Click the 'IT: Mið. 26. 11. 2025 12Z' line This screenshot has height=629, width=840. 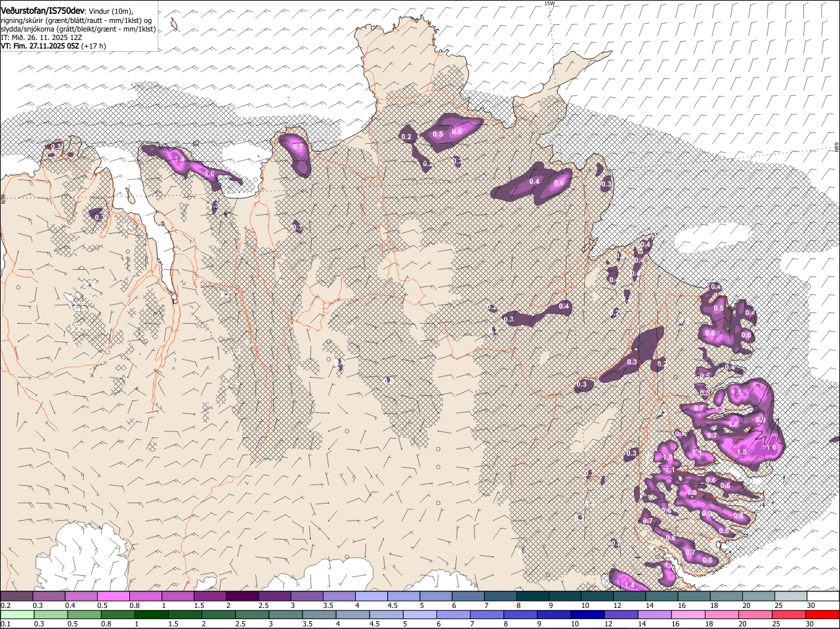click(41, 37)
